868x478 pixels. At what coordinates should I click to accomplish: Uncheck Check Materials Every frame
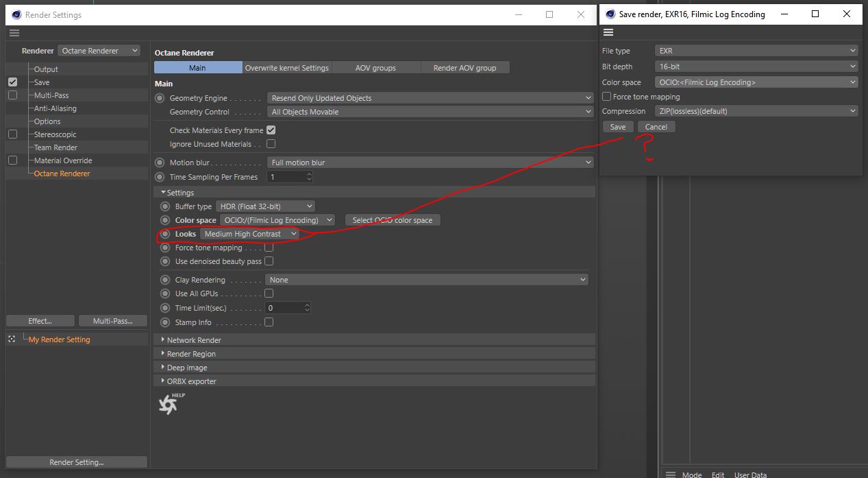(271, 130)
